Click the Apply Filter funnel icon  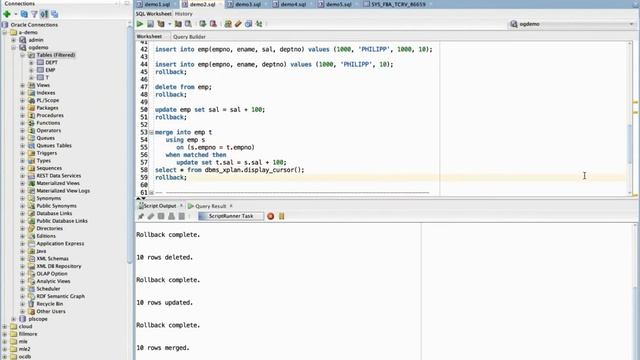point(34,14)
